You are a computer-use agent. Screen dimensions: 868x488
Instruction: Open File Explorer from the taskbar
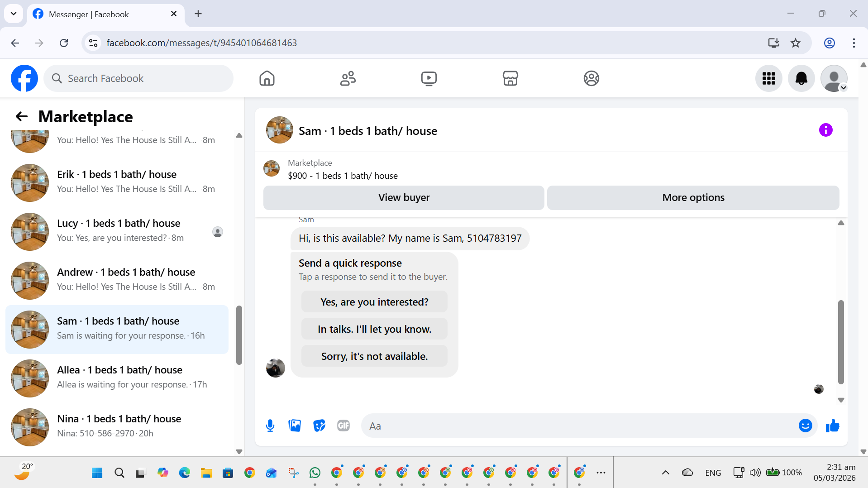tap(206, 473)
